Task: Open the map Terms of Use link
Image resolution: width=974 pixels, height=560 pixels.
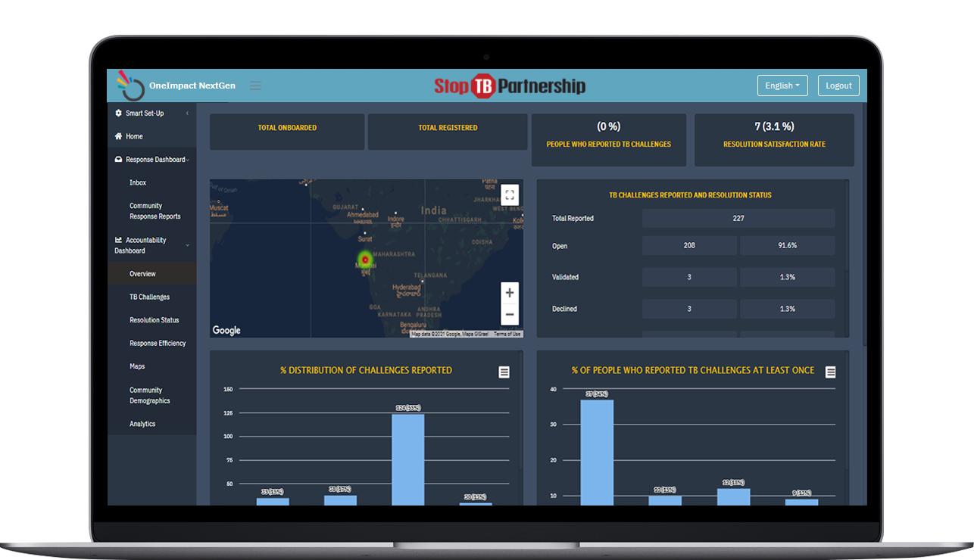Action: pos(507,334)
